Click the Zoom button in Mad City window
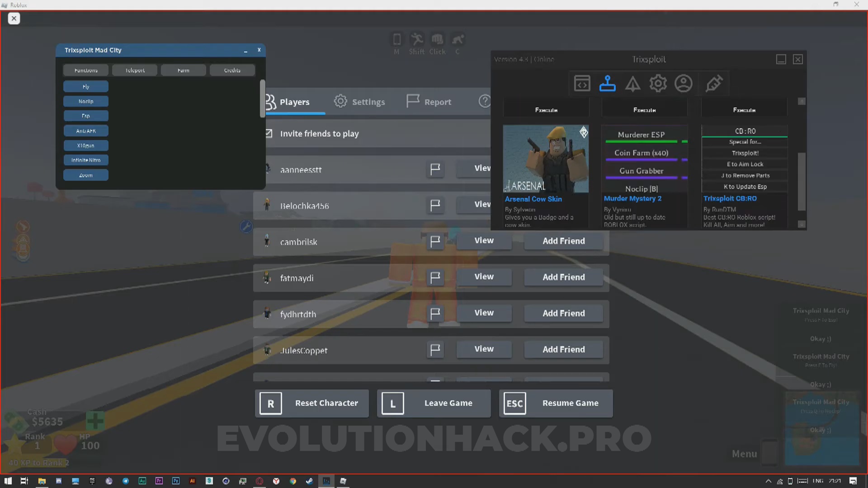The width and height of the screenshot is (868, 488). coord(86,175)
